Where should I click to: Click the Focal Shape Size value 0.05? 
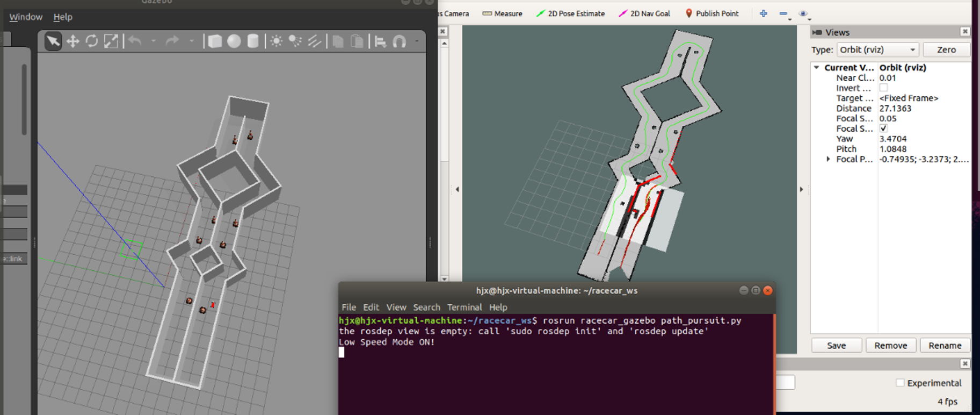coord(887,118)
